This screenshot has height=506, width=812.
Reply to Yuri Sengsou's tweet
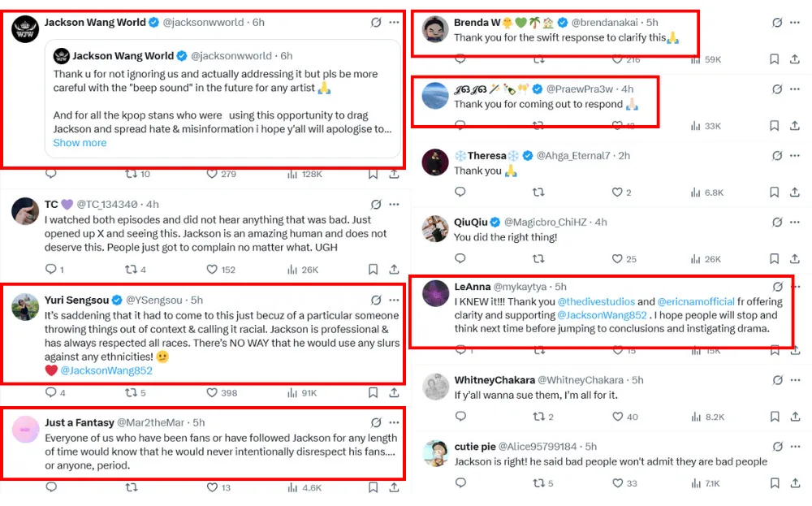click(50, 393)
